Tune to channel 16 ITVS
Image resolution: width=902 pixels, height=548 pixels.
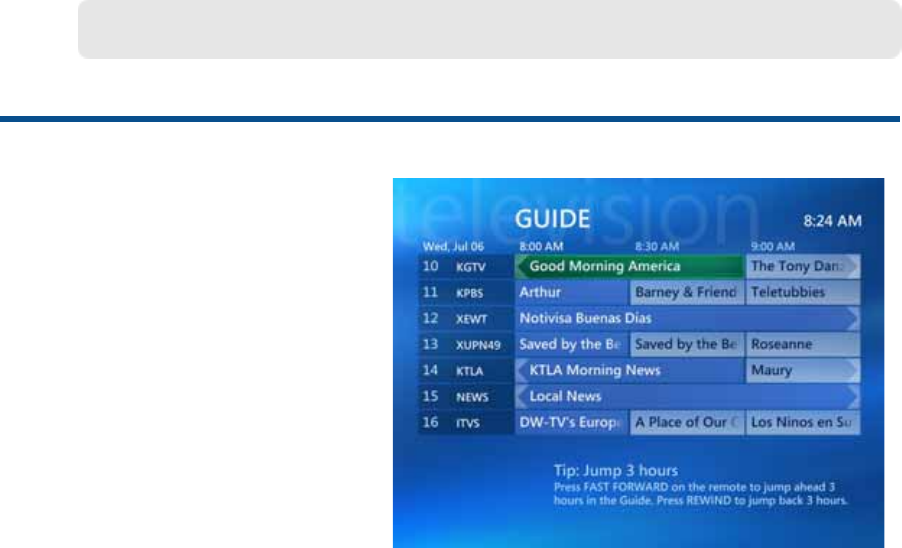[x=466, y=423]
